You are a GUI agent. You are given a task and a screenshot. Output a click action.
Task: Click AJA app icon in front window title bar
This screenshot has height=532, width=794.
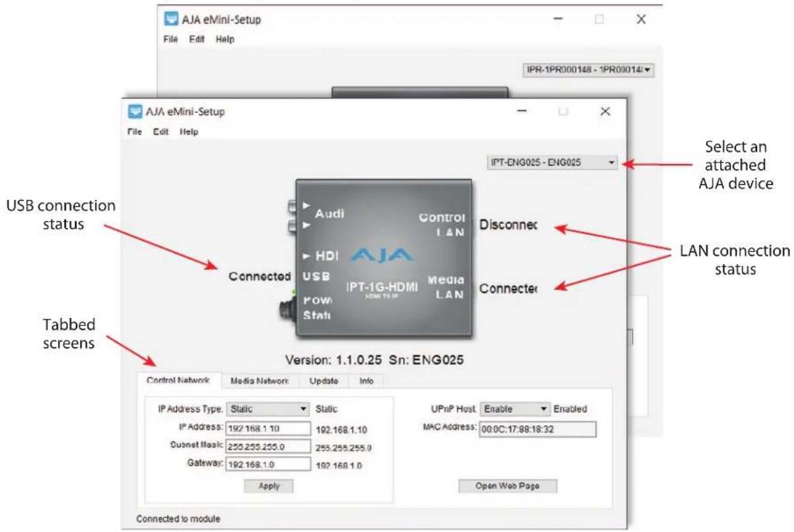[135, 112]
